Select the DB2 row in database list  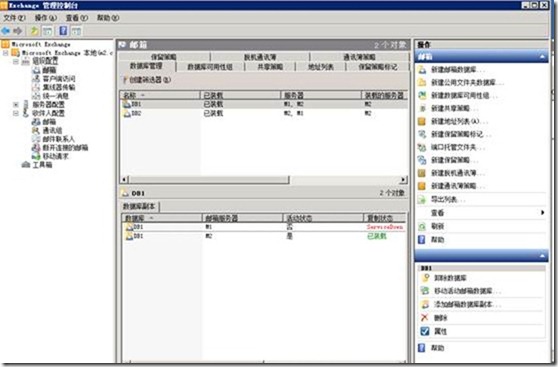(x=264, y=113)
